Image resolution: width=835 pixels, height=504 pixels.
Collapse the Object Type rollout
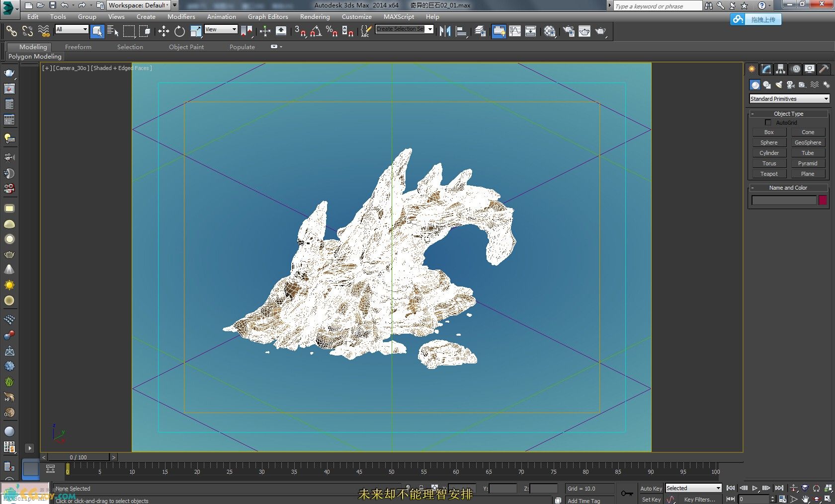(788, 114)
